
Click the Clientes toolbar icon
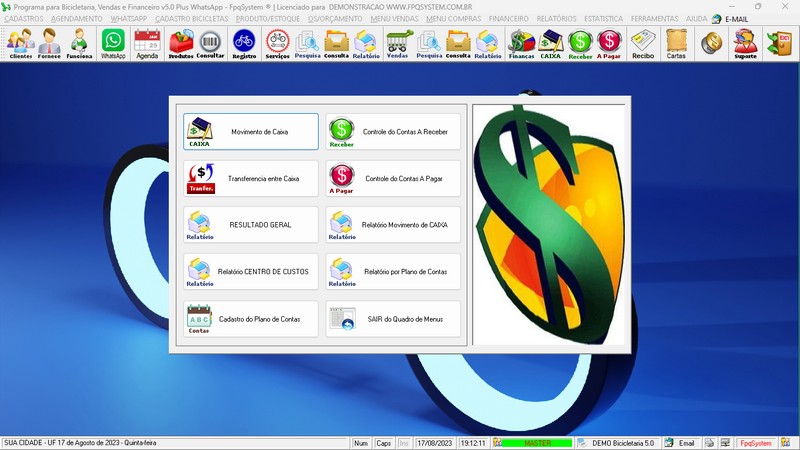[x=20, y=42]
